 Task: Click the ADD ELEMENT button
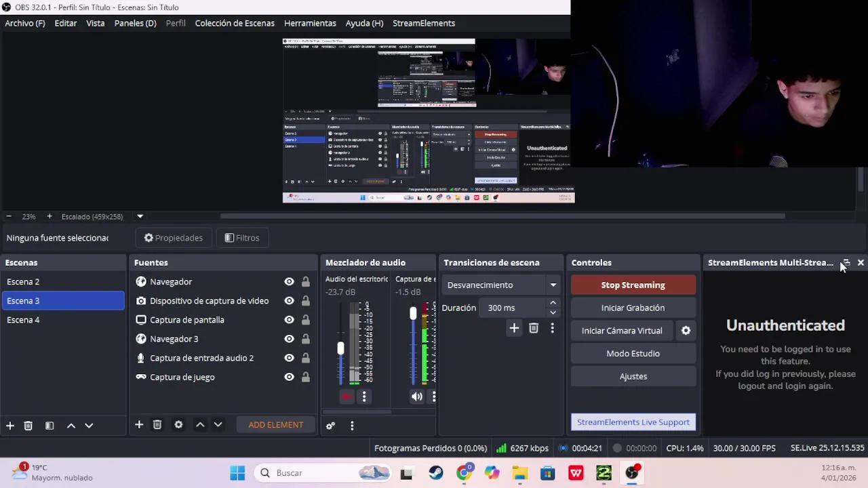click(x=276, y=425)
